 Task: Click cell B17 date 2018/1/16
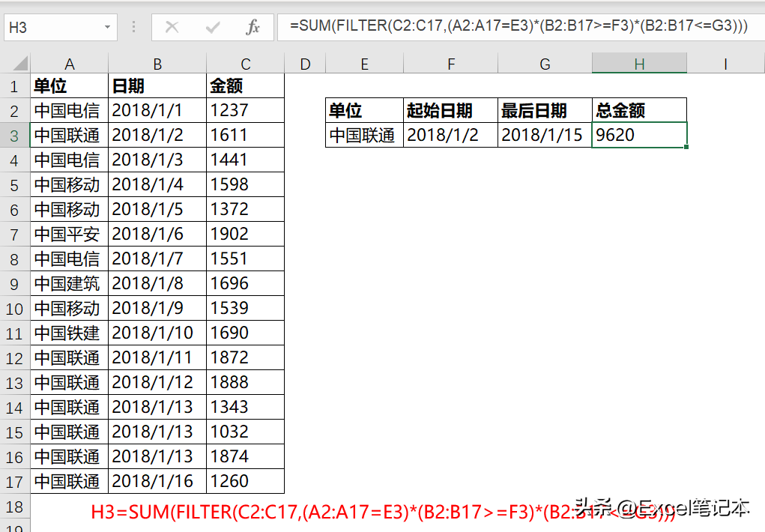click(x=157, y=481)
